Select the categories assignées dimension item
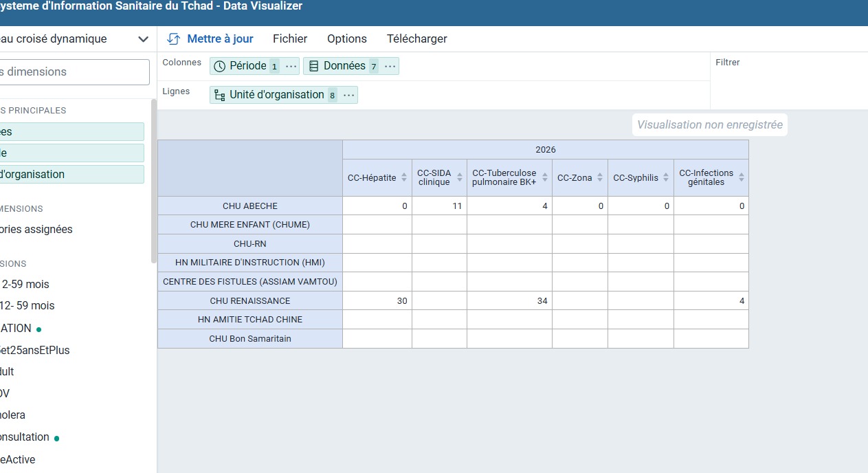 click(x=36, y=230)
